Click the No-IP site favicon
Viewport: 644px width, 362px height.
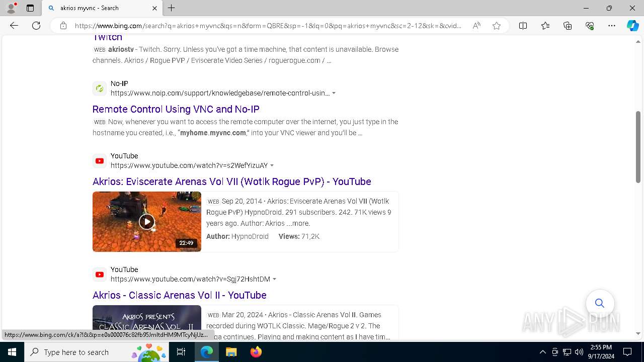(x=100, y=88)
